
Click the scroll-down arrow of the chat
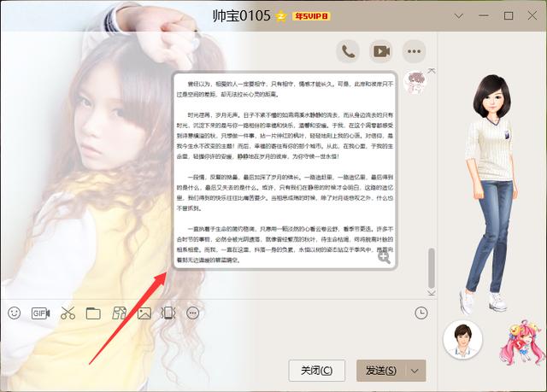[x=432, y=293]
